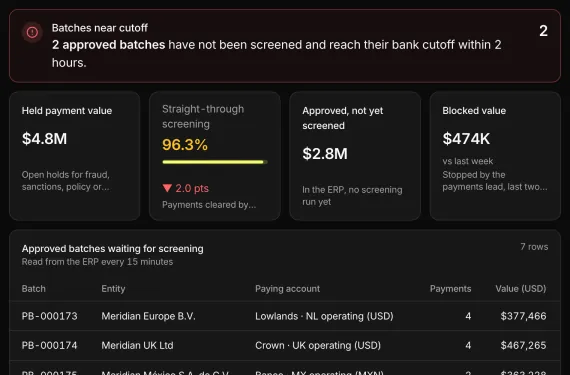This screenshot has height=375, width=570.
Task: Sort table by Batch column header
Action: point(33,289)
